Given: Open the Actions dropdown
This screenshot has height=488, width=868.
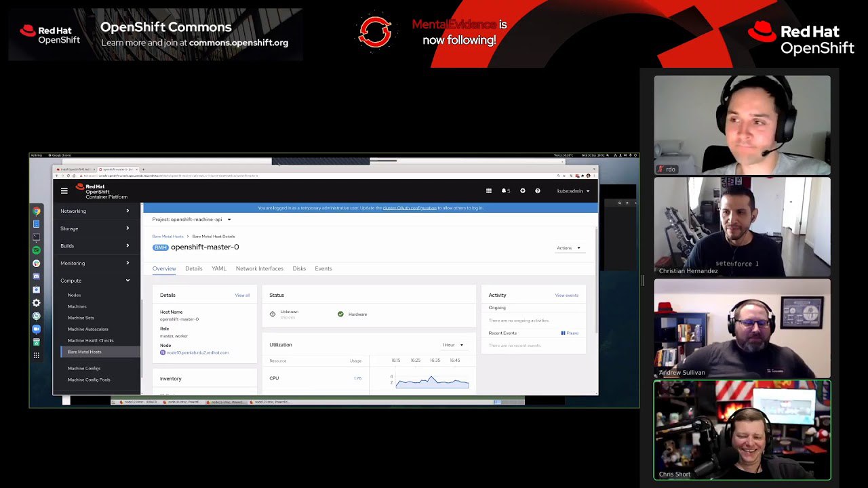Looking at the screenshot, I should (x=568, y=248).
